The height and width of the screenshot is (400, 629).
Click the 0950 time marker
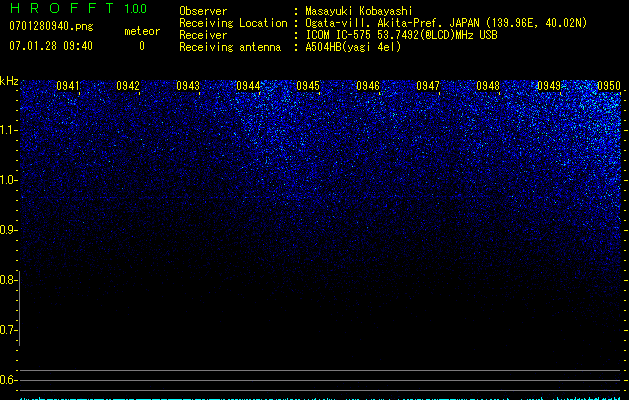point(609,86)
